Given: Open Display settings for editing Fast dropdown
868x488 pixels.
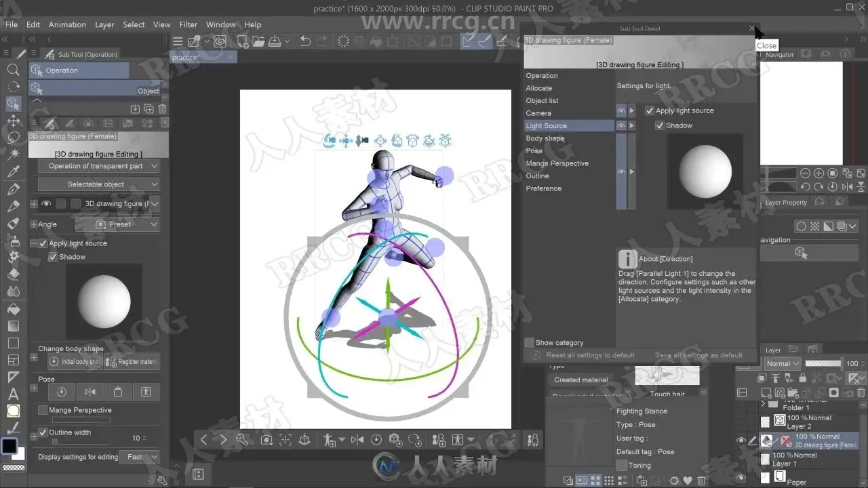Looking at the screenshot, I should (x=139, y=457).
